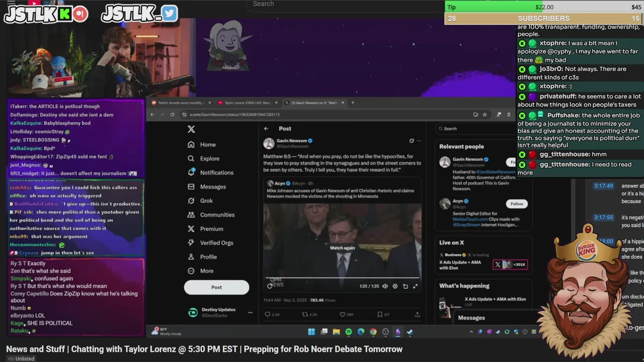
Task: Bookmark this page with the star icon
Action: tap(485, 115)
